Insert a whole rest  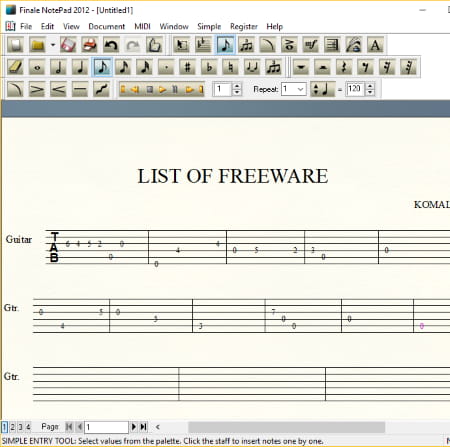point(301,67)
